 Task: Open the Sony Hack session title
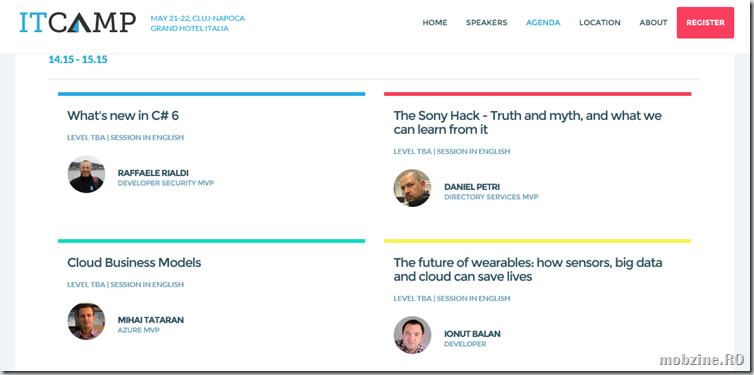pos(528,123)
